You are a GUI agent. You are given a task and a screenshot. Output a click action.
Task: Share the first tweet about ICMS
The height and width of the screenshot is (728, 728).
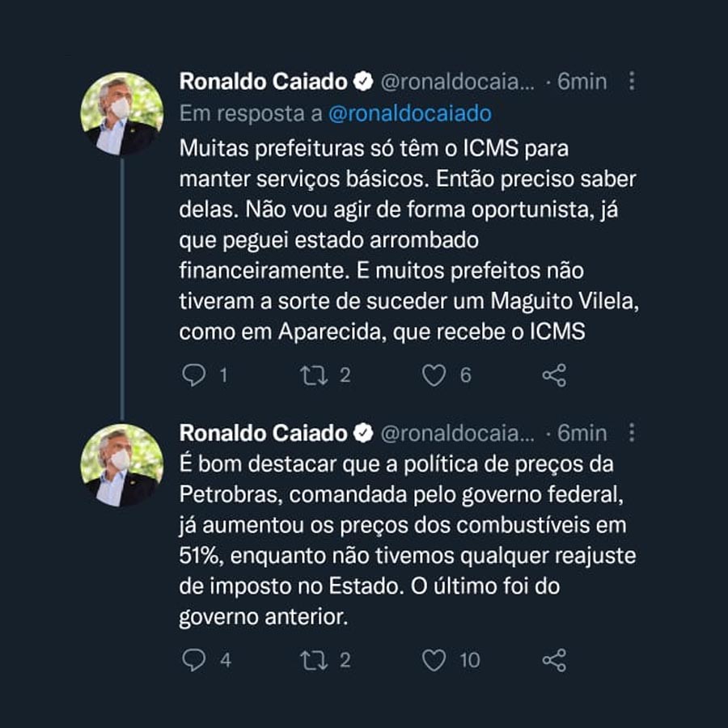tap(554, 375)
